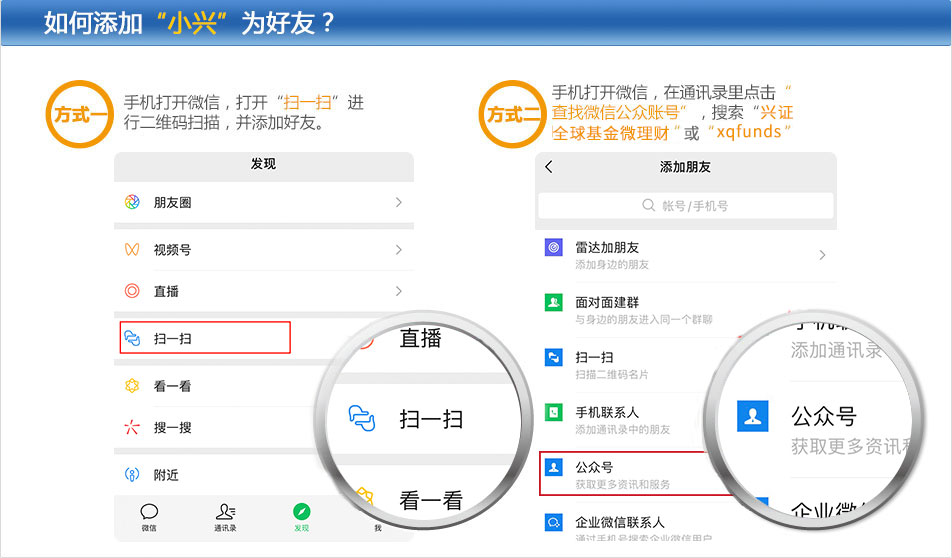The width and height of the screenshot is (952, 558).
Task: Click the 企业微信联系人 title text
Action: 620,522
